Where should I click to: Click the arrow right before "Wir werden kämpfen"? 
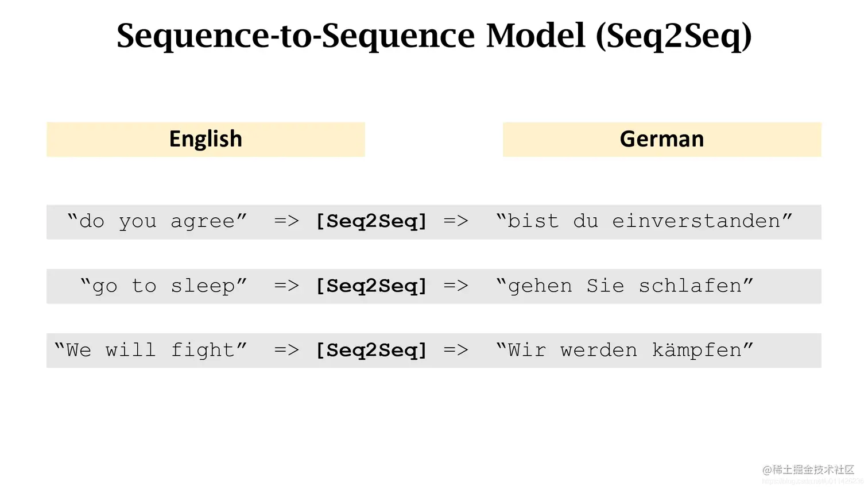[x=456, y=350]
